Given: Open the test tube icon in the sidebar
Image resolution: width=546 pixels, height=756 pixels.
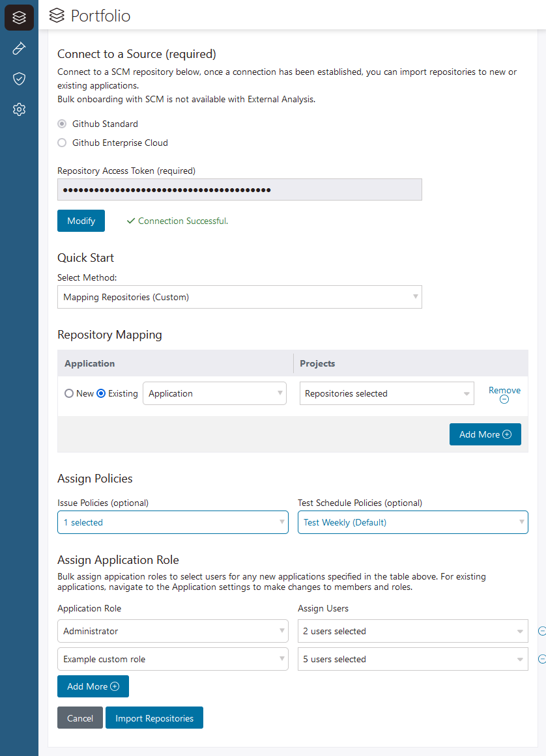Looking at the screenshot, I should (x=19, y=48).
